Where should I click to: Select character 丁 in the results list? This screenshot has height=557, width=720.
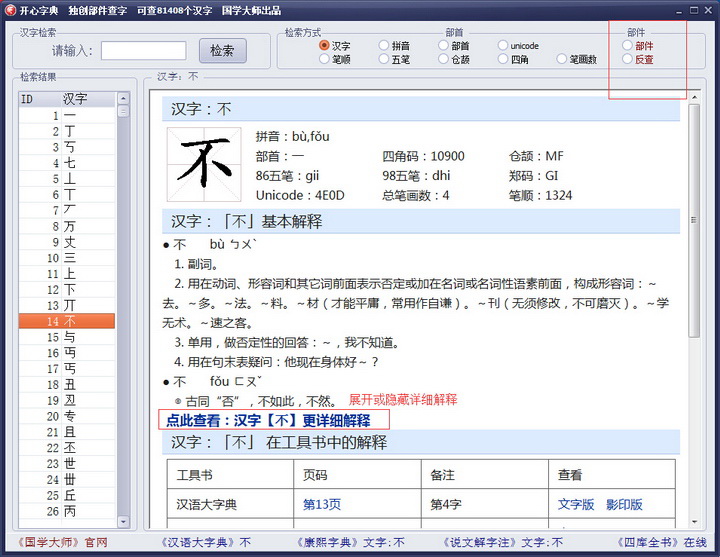tap(69, 131)
